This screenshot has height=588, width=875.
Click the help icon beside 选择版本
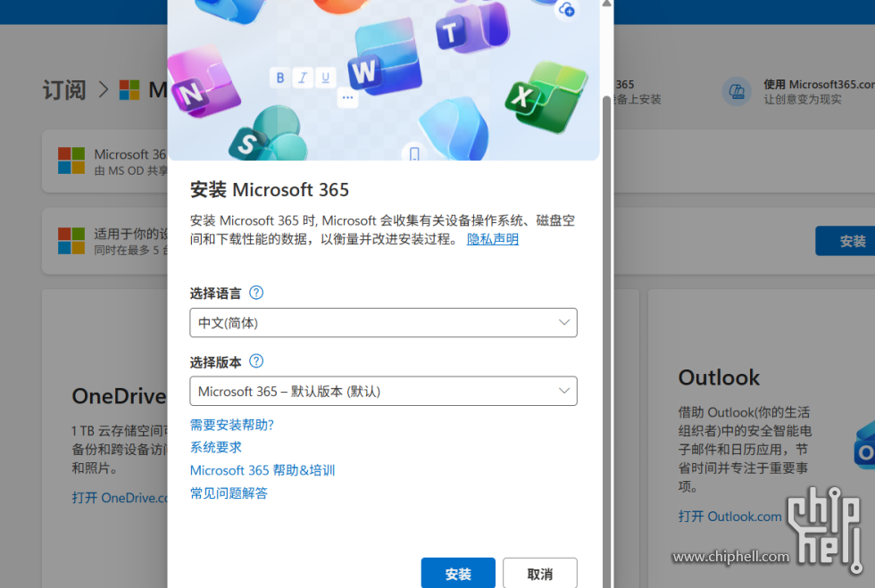[x=256, y=361]
